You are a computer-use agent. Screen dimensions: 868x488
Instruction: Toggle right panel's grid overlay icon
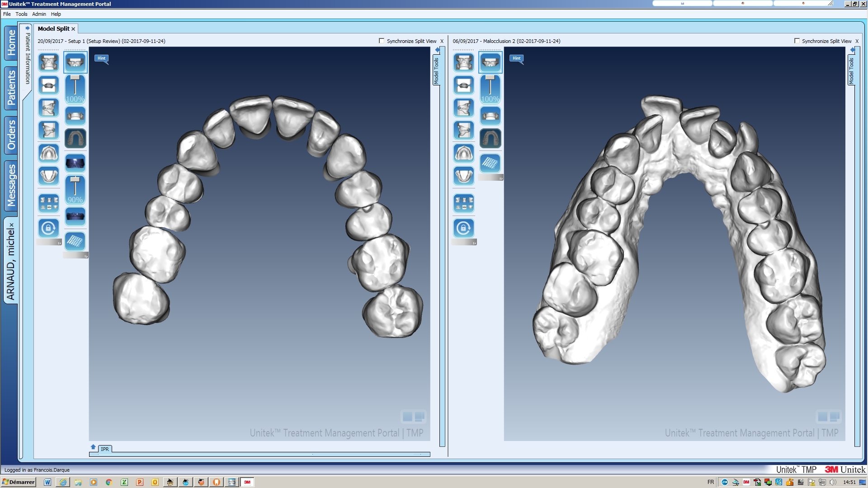[490, 163]
